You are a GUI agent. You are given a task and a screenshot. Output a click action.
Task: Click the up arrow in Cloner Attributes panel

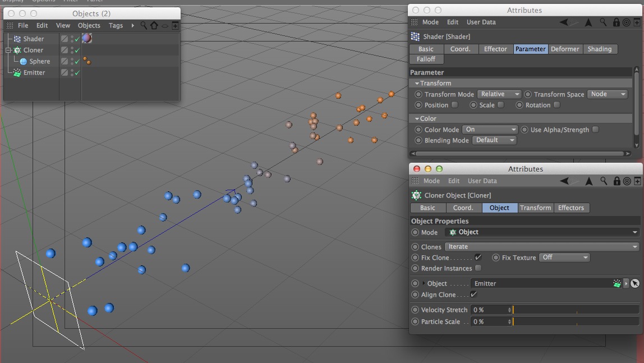pyautogui.click(x=589, y=181)
